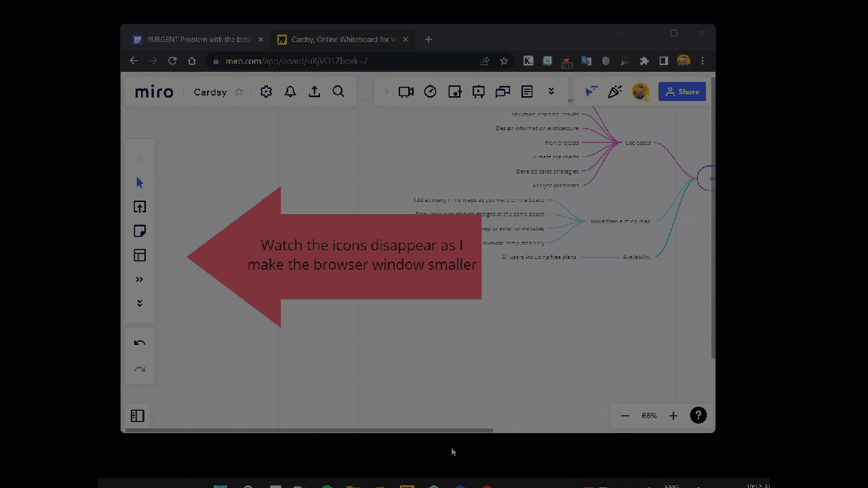Undo the last action
Screen dimensions: 868x488
pos(140,343)
